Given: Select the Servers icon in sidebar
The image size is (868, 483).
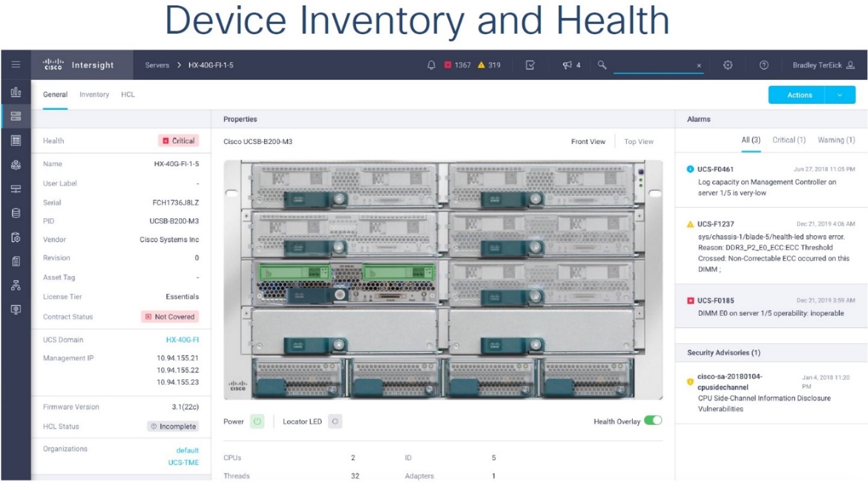Looking at the screenshot, I should (x=16, y=116).
